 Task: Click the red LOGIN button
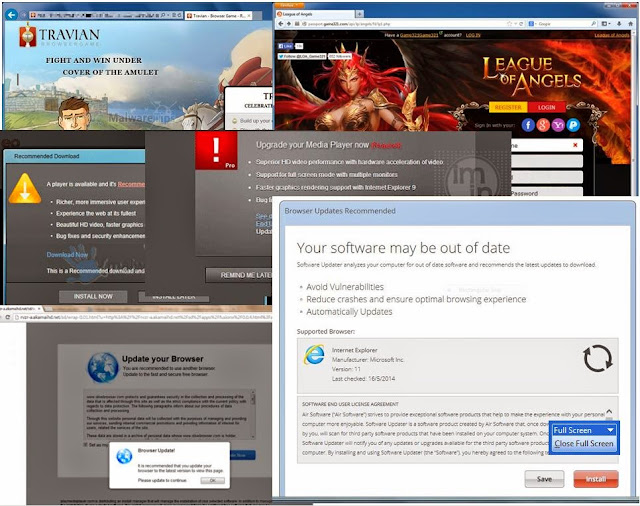pos(547,107)
